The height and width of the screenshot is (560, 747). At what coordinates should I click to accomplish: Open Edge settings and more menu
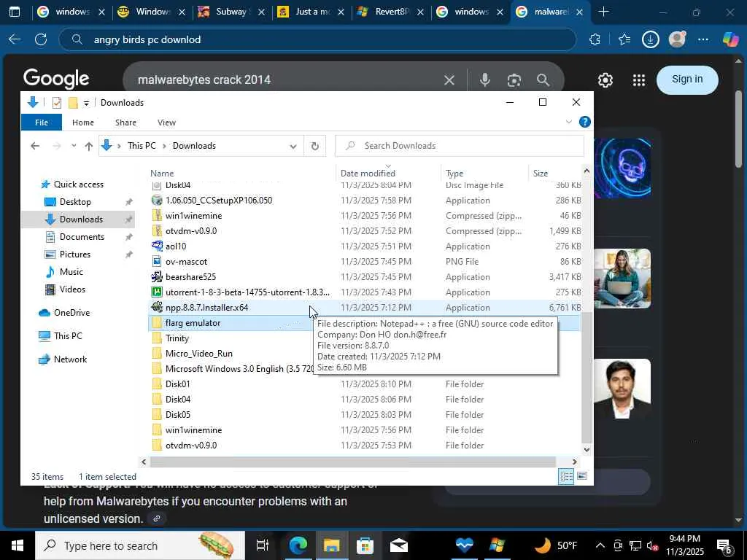click(x=703, y=39)
